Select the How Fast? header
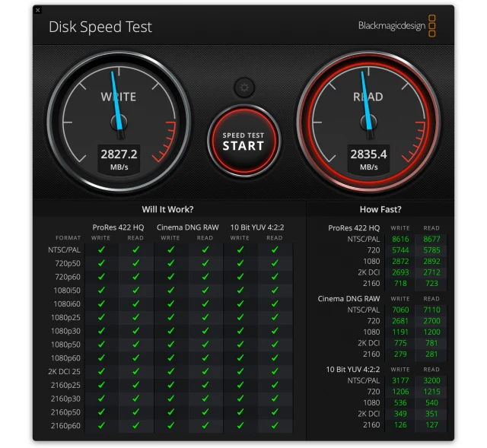Screen dimensions: 487x448 pyautogui.click(x=380, y=209)
